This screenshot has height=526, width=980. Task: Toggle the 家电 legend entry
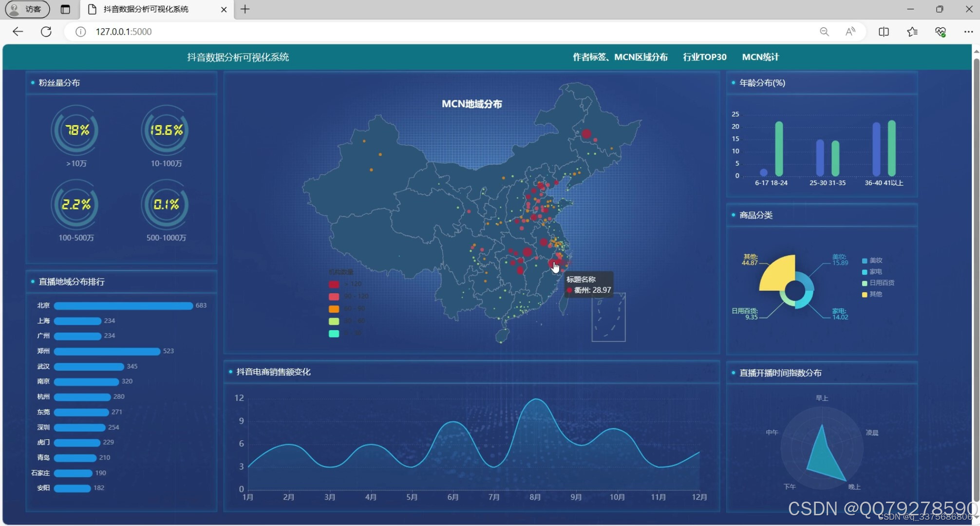point(872,272)
